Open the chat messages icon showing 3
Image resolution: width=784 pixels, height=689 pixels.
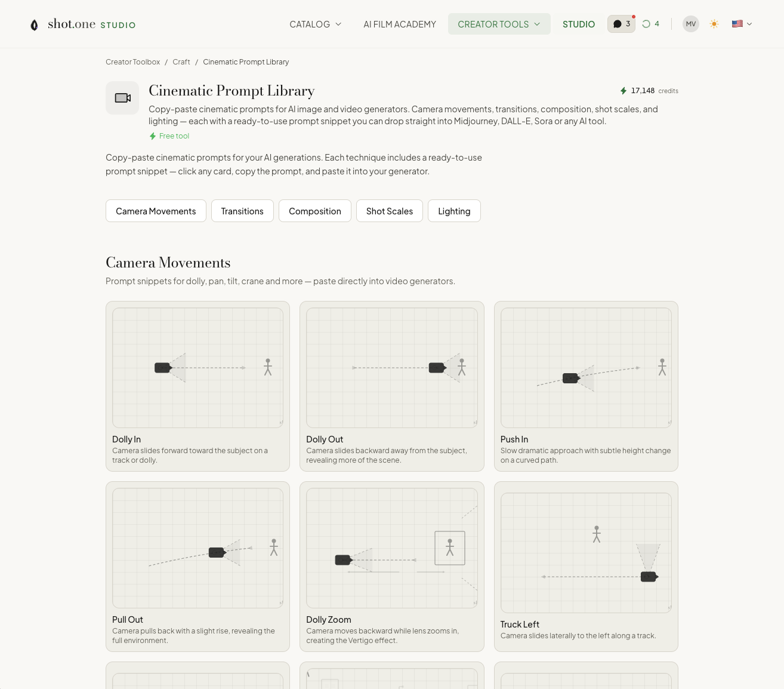pos(621,24)
